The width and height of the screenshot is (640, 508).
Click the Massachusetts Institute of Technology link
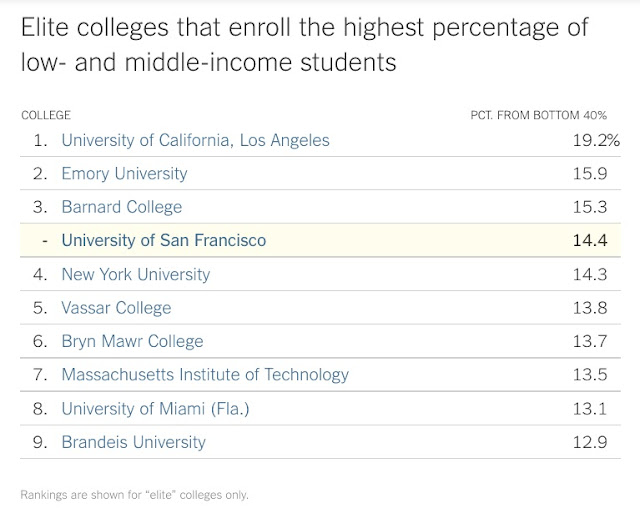(205, 375)
